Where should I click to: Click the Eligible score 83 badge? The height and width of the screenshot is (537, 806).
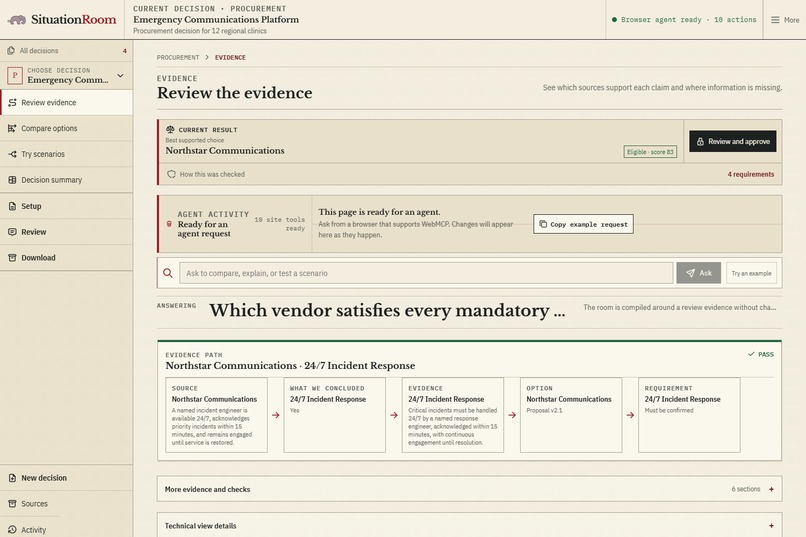pyautogui.click(x=650, y=152)
